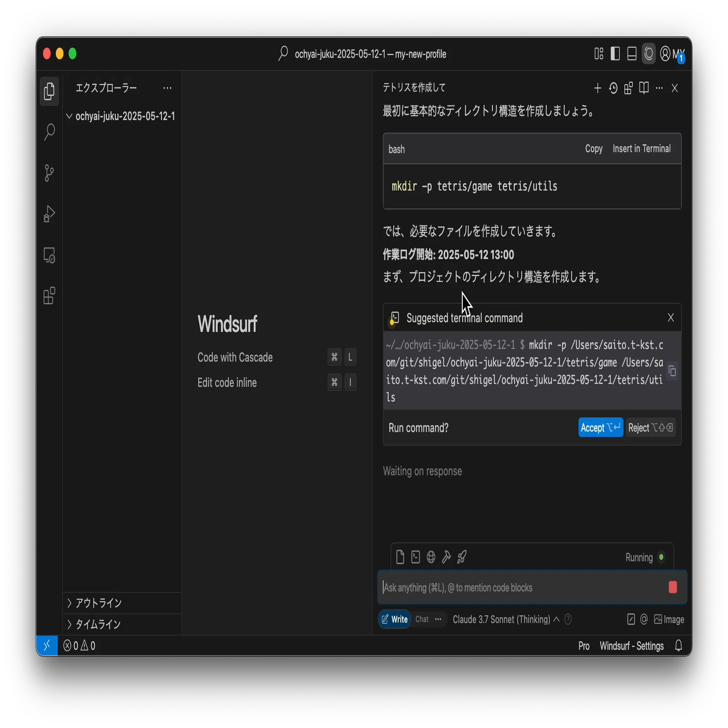Click the エクスプローラー panel title
The image size is (728, 728).
pyautogui.click(x=106, y=88)
